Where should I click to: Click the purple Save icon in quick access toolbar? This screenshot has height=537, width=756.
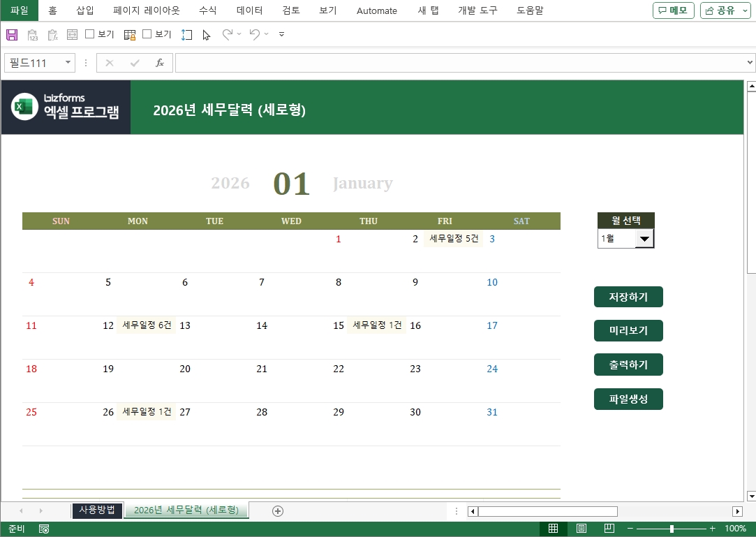11,34
